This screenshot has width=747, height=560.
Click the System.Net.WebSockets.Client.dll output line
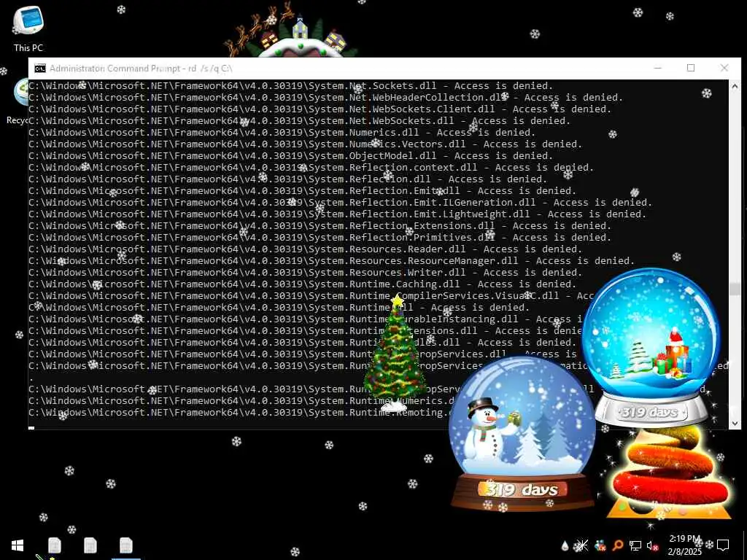(320, 109)
